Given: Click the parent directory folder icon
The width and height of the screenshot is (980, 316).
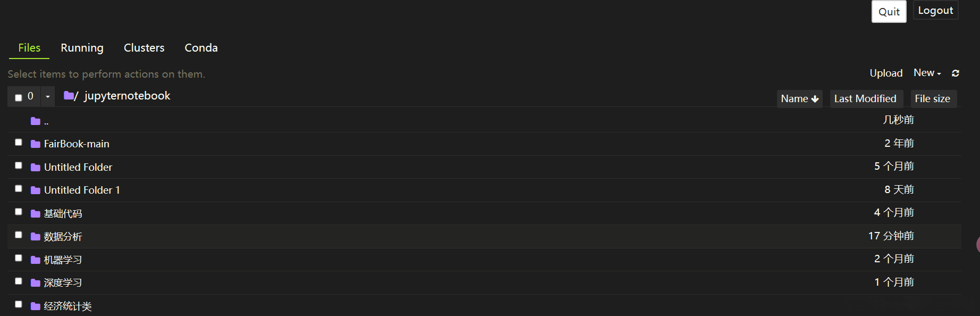Looking at the screenshot, I should 36,121.
